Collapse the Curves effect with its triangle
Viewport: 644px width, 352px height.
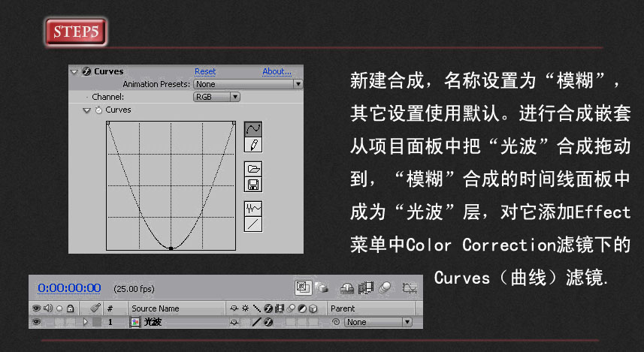click(74, 72)
